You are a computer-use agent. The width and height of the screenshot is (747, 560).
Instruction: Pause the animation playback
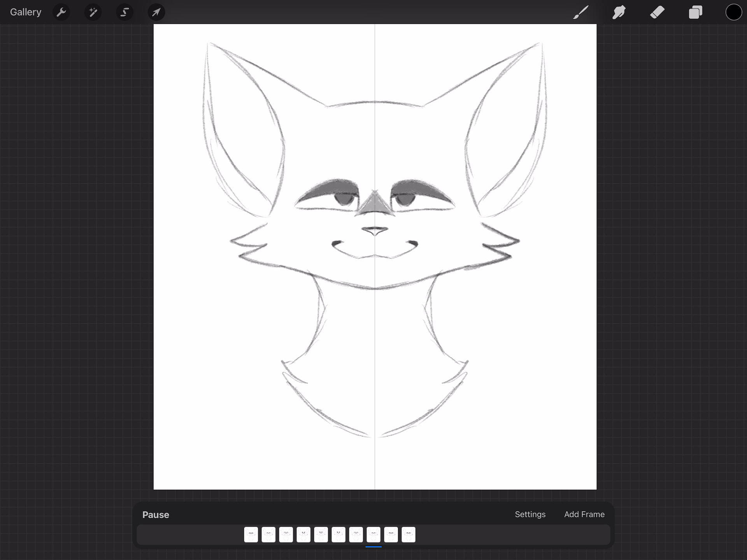click(156, 514)
